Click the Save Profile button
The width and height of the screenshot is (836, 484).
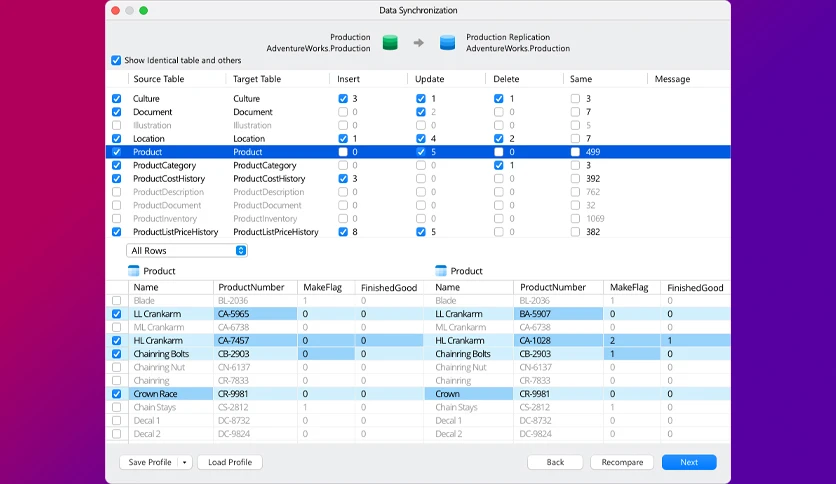[x=150, y=462]
